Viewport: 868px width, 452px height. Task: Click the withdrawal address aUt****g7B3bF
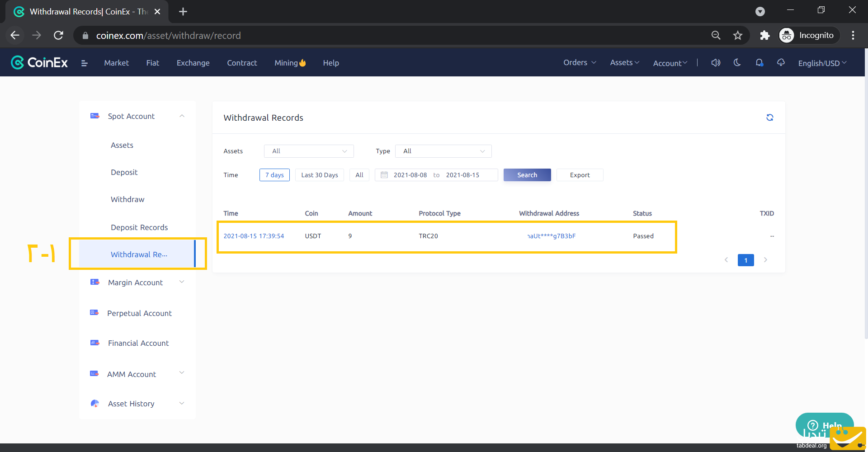[x=551, y=236]
